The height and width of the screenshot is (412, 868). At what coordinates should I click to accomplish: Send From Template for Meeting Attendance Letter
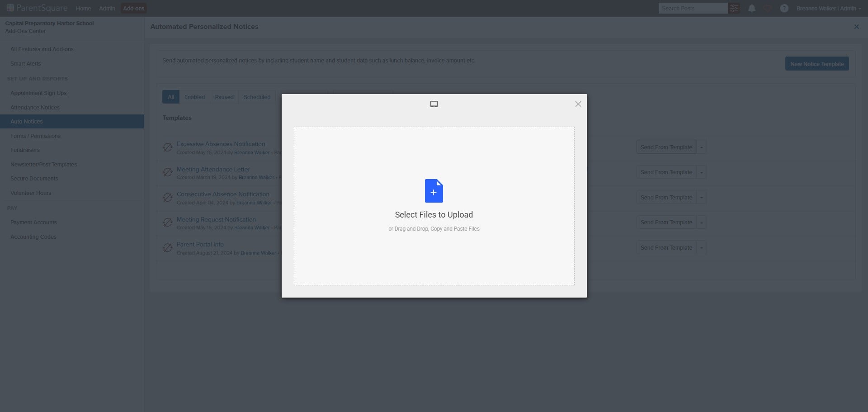[666, 172]
